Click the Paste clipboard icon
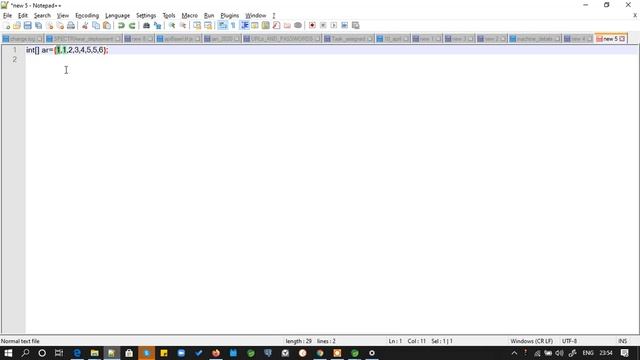The height and width of the screenshot is (360, 640). pos(107,26)
